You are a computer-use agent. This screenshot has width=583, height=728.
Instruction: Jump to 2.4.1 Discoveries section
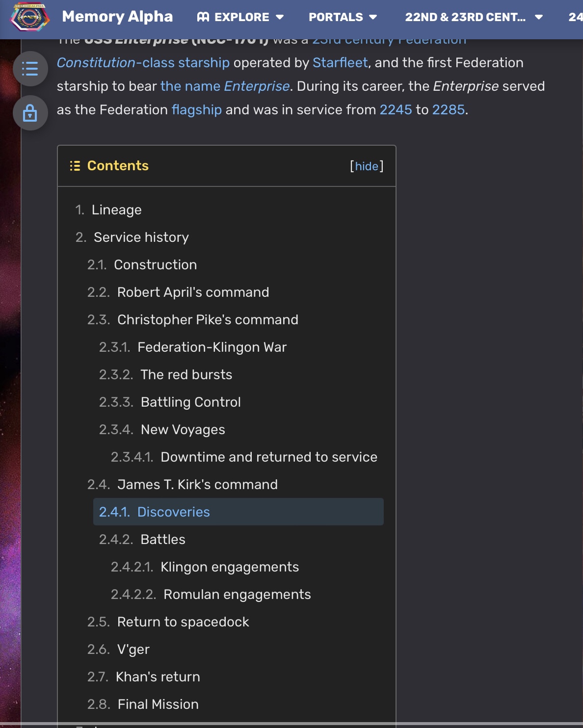[238, 512]
